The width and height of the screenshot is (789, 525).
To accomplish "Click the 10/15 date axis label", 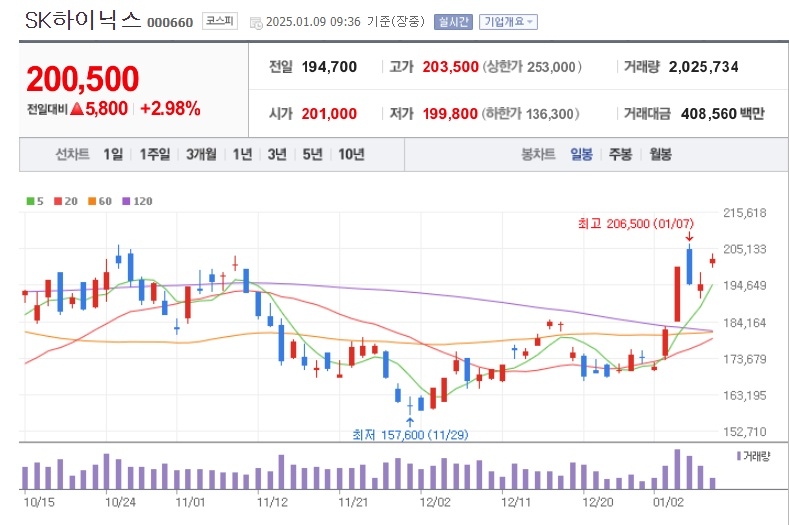I will point(39,502).
